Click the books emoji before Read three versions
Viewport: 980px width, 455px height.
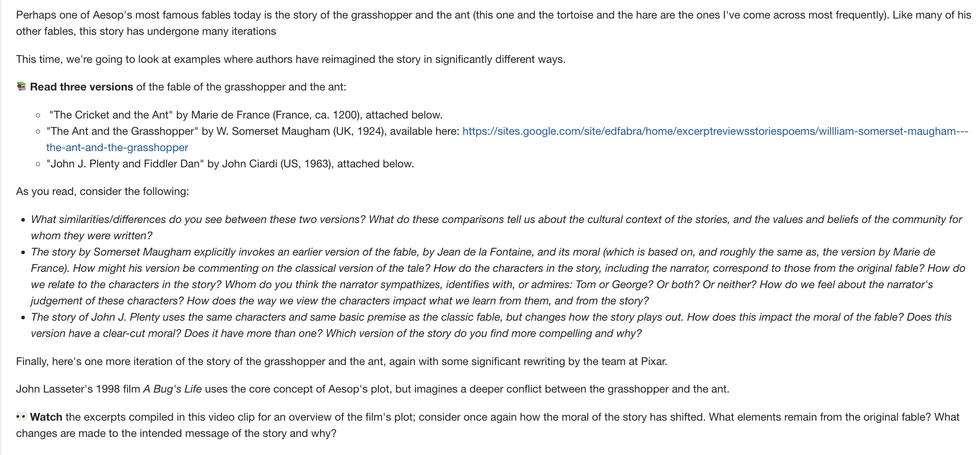[x=21, y=86]
